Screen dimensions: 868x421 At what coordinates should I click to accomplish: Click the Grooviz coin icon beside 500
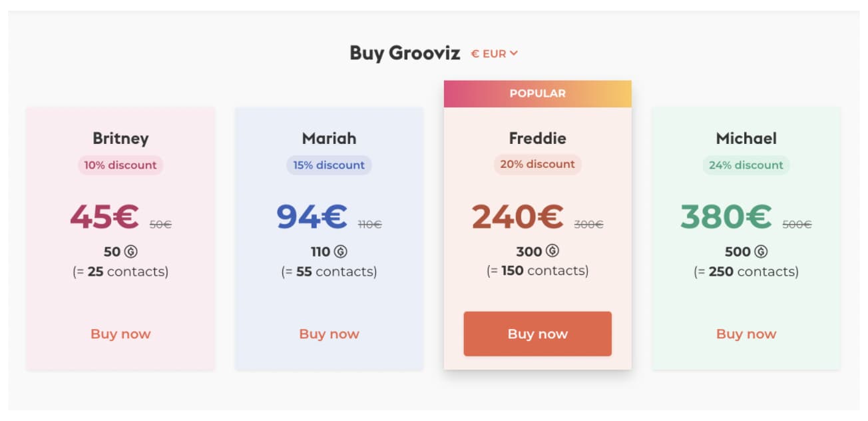coord(761,252)
